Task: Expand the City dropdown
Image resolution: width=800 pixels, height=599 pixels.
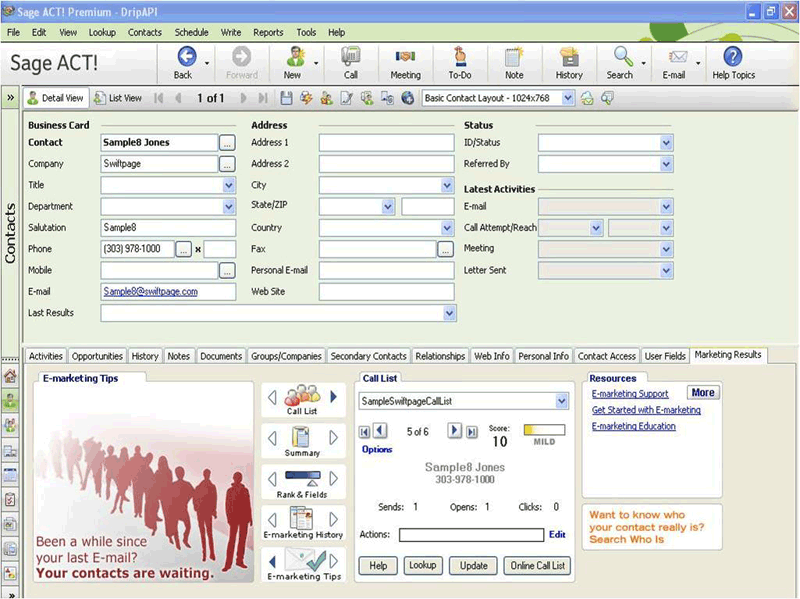Action: [447, 185]
